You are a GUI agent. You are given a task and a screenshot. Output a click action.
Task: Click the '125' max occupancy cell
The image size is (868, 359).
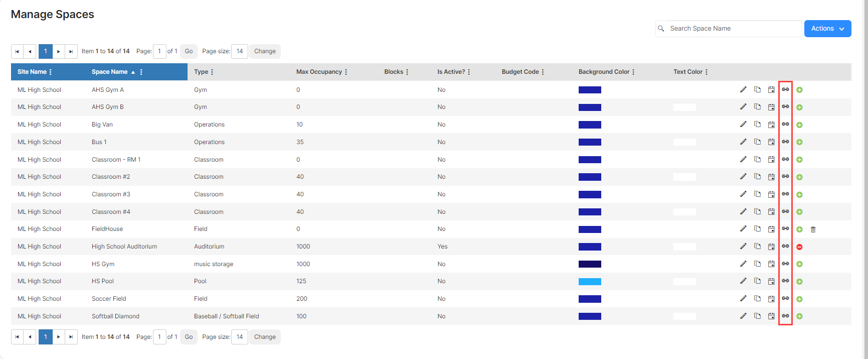tap(301, 281)
